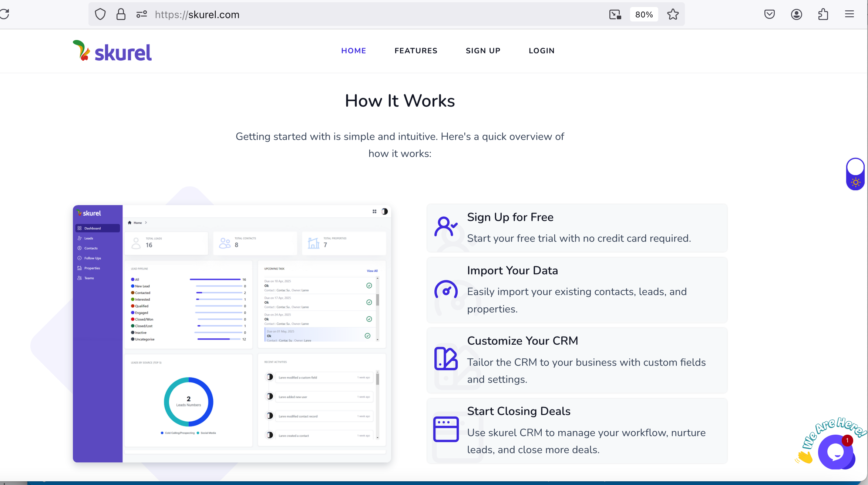This screenshot has height=485, width=868.
Task: Click the Start Closing Deals window icon
Action: [x=446, y=429]
